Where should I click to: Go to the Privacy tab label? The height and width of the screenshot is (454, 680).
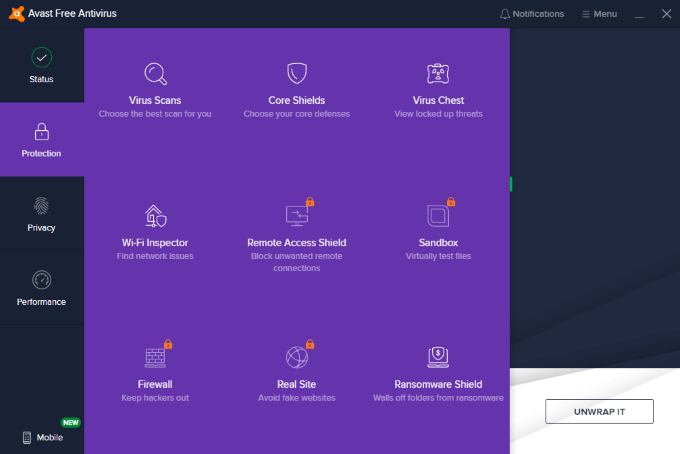pyautogui.click(x=42, y=228)
